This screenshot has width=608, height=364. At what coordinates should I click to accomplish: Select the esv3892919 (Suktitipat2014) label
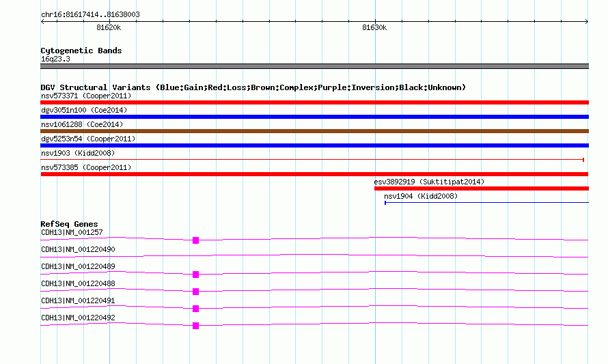(x=429, y=182)
